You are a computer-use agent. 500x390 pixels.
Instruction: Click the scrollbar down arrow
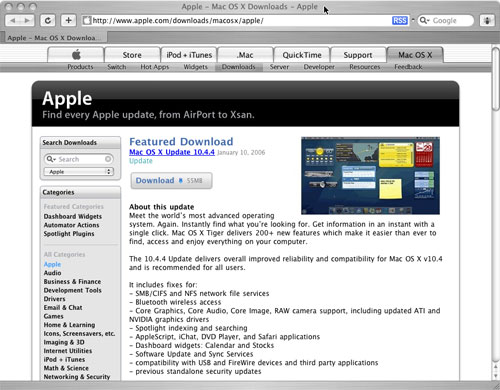coord(496,375)
